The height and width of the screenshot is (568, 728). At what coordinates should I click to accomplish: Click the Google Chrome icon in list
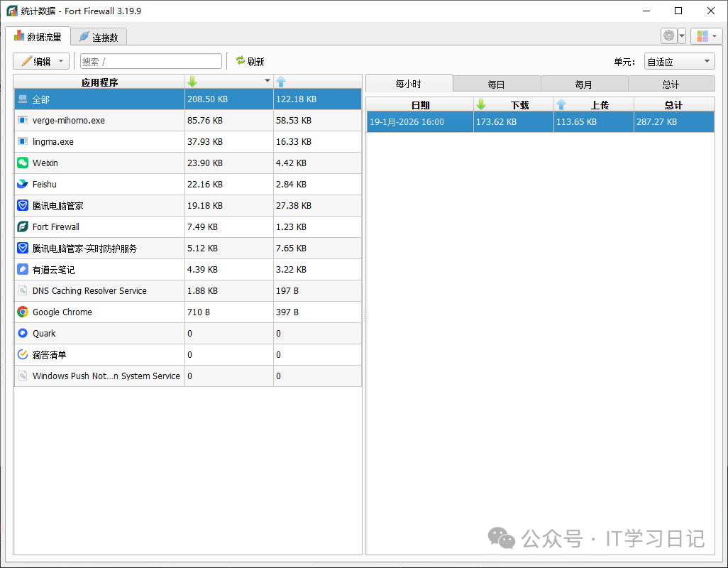[23, 312]
